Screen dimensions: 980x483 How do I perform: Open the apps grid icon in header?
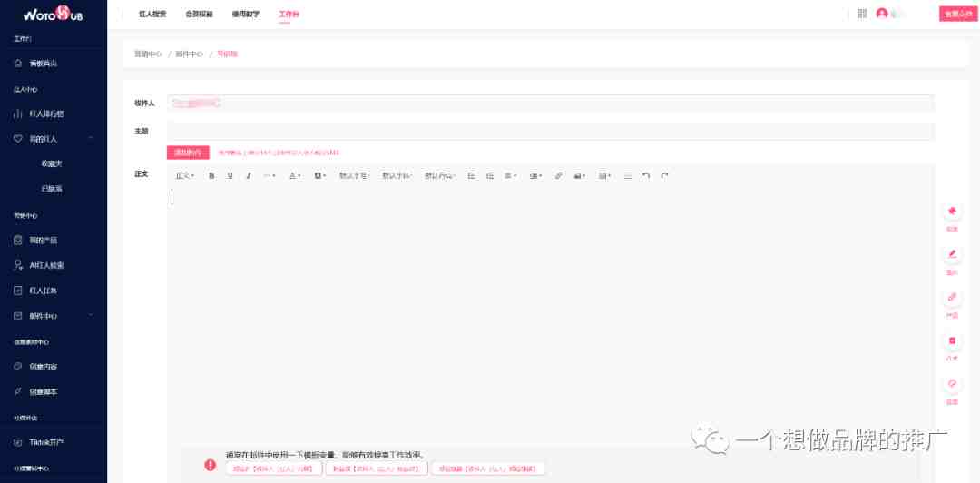tap(863, 13)
